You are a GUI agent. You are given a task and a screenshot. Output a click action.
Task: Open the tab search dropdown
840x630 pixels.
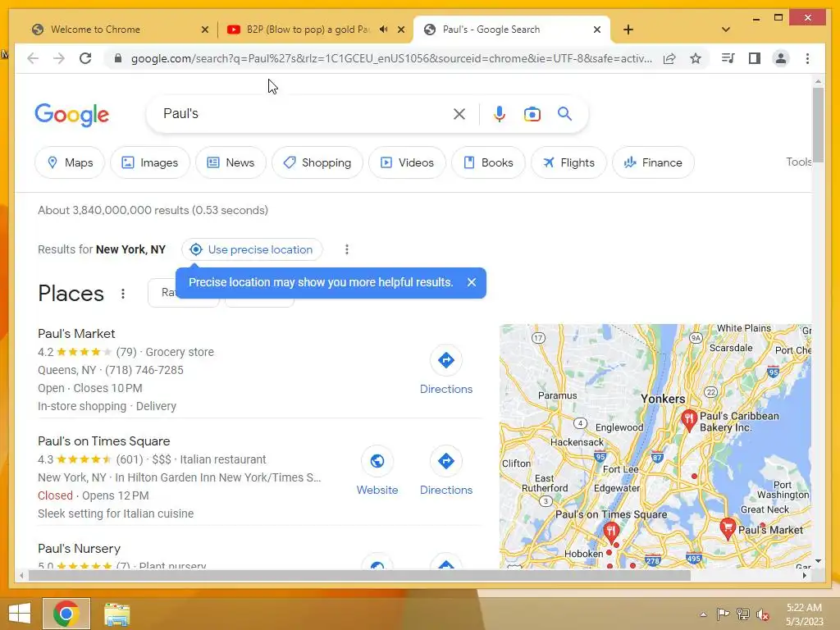(x=726, y=30)
